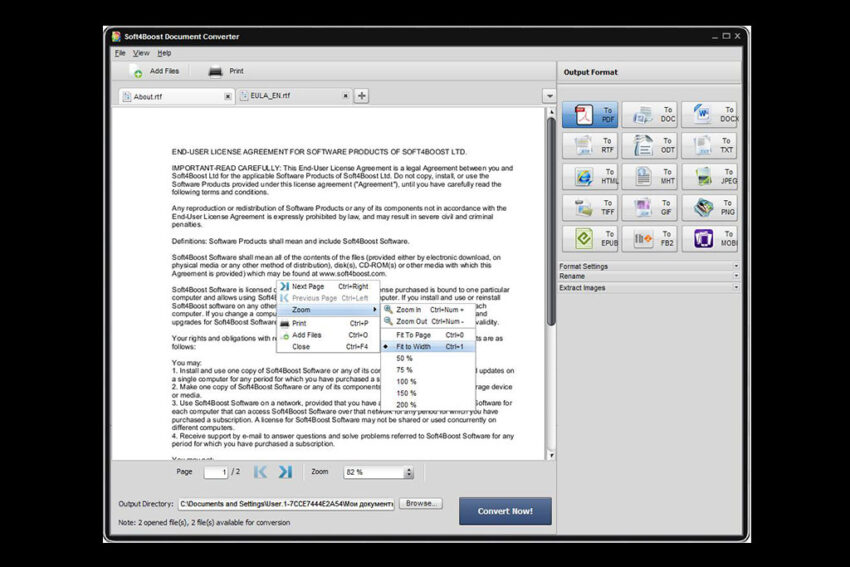Viewport: 850px width, 567px height.
Task: Click the Print toolbar button
Action: coord(226,71)
